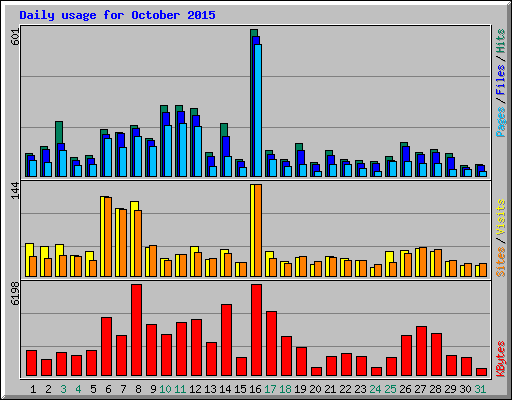This screenshot has width=512, height=400.
Task: Click the sites/visits bar for day 6
Action: [x=106, y=236]
